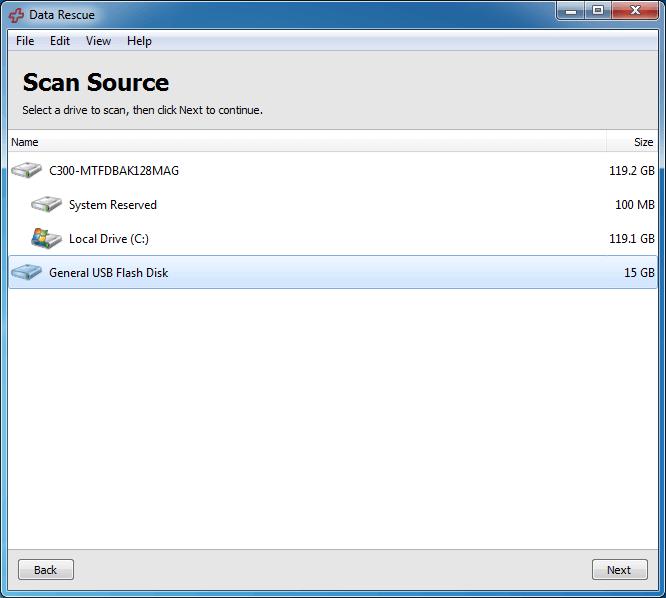Open the Edit menu
Image resolution: width=666 pixels, height=598 pixels.
pyautogui.click(x=60, y=41)
